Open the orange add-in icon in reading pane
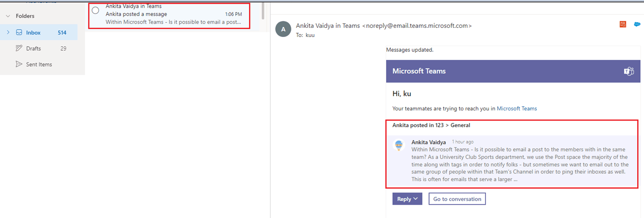Image resolution: width=644 pixels, height=218 pixels. (x=623, y=24)
